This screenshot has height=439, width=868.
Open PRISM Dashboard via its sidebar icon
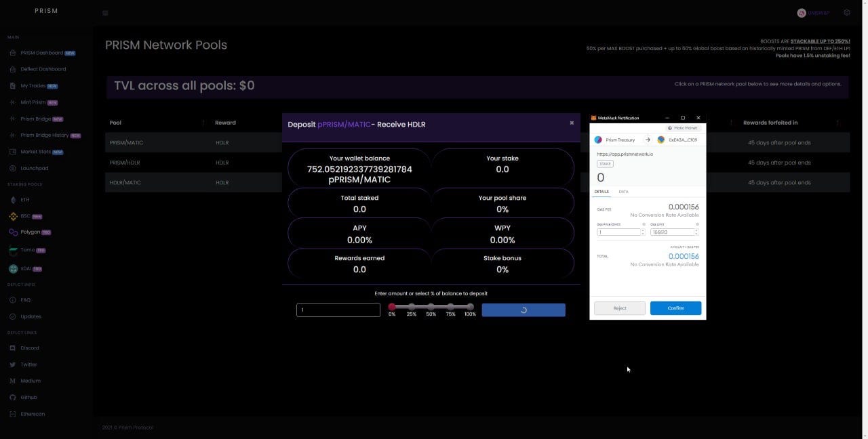click(13, 53)
